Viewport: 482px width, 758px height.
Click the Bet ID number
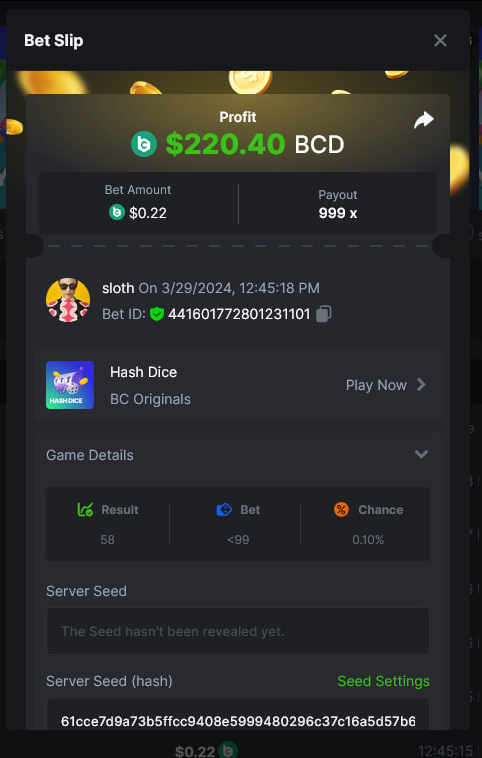[x=239, y=314]
